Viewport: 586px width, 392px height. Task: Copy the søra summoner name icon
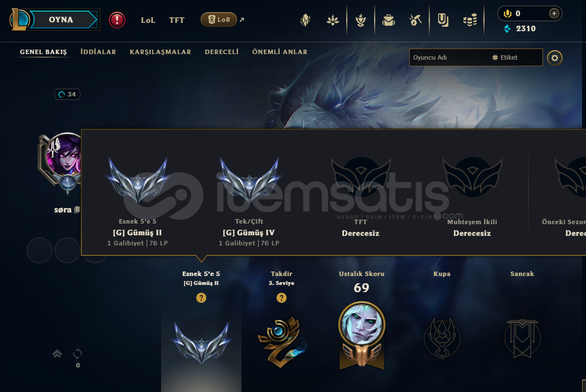click(77, 210)
